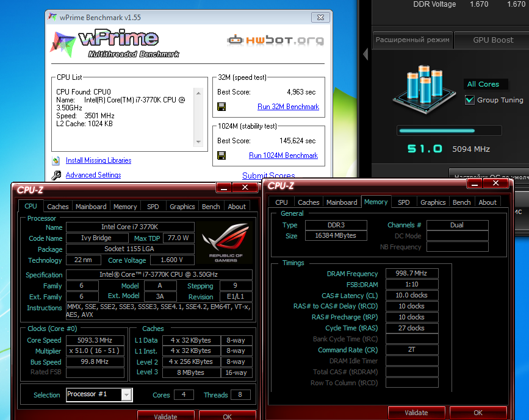This screenshot has width=529, height=420.
Task: Open SPD tab in left CPU-Z window
Action: click(153, 206)
